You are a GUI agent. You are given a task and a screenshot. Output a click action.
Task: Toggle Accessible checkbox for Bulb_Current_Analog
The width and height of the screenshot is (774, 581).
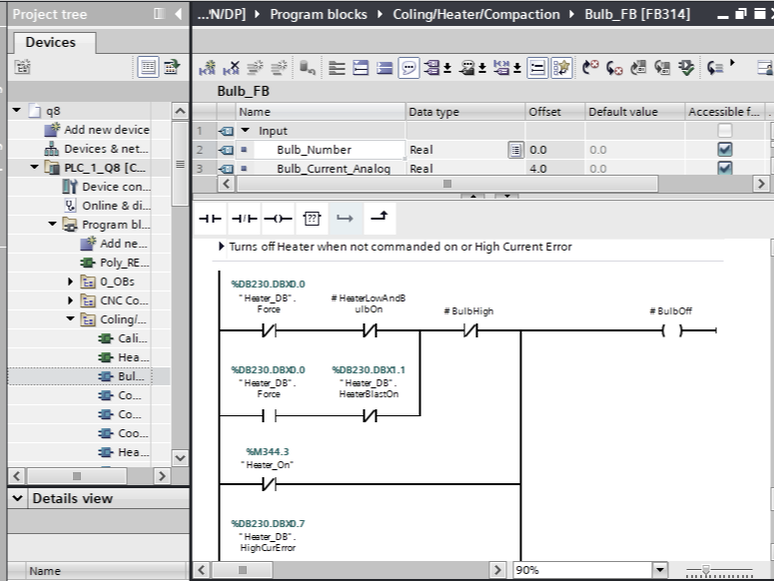pos(725,168)
